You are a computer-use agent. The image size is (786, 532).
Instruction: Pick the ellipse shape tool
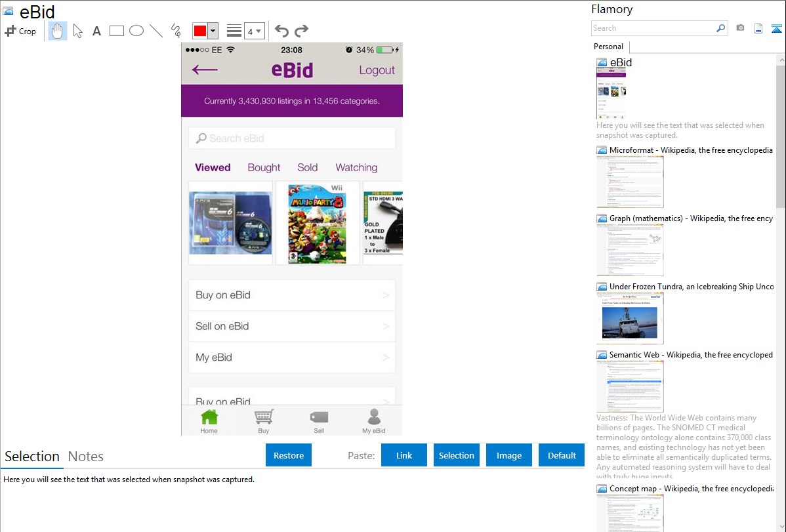click(x=136, y=31)
